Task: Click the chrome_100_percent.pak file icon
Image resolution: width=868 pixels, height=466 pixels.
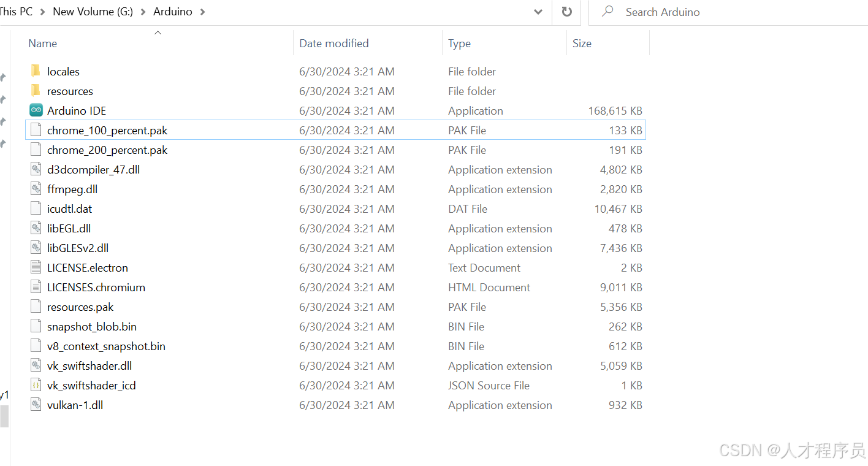Action: coord(36,130)
